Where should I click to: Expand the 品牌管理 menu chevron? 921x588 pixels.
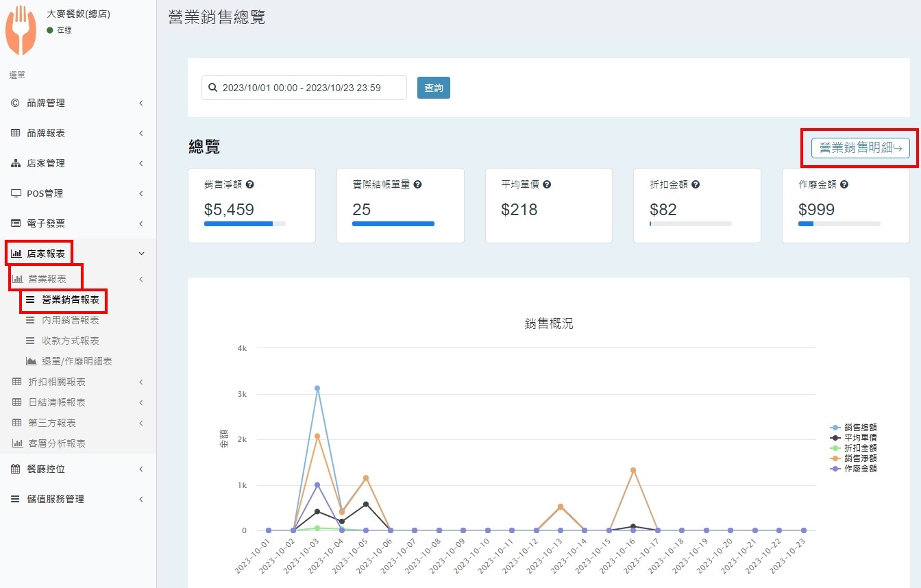click(141, 103)
